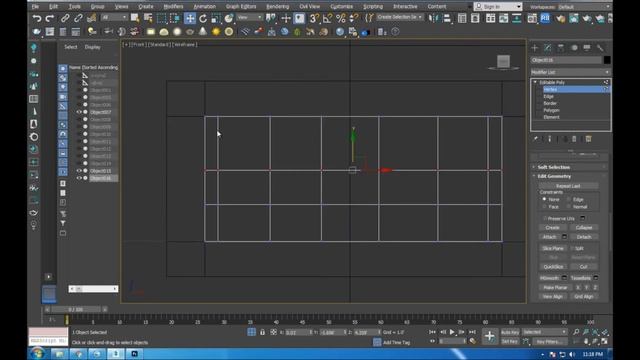Toggle the Percent Snap icon
This screenshot has width=640, height=360.
(x=341, y=18)
